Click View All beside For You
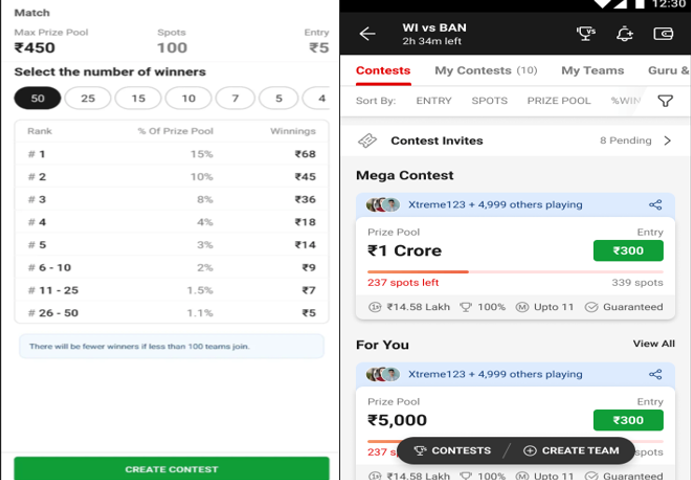 click(653, 344)
